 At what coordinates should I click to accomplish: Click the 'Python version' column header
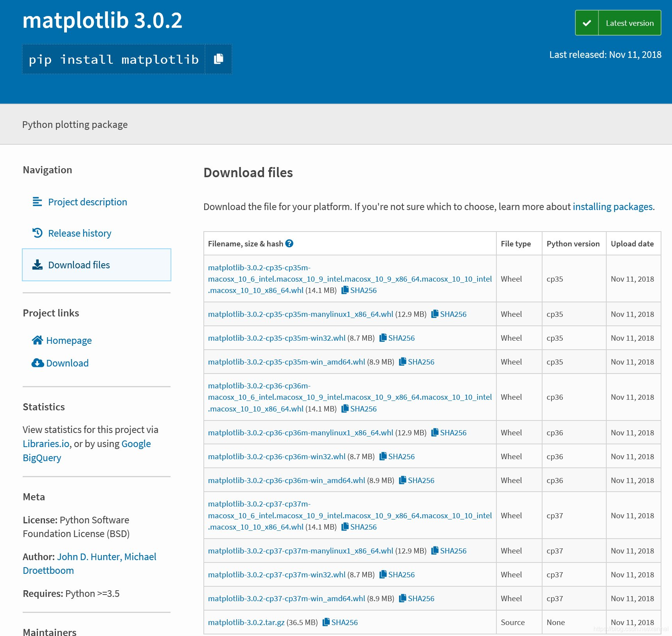573,243
